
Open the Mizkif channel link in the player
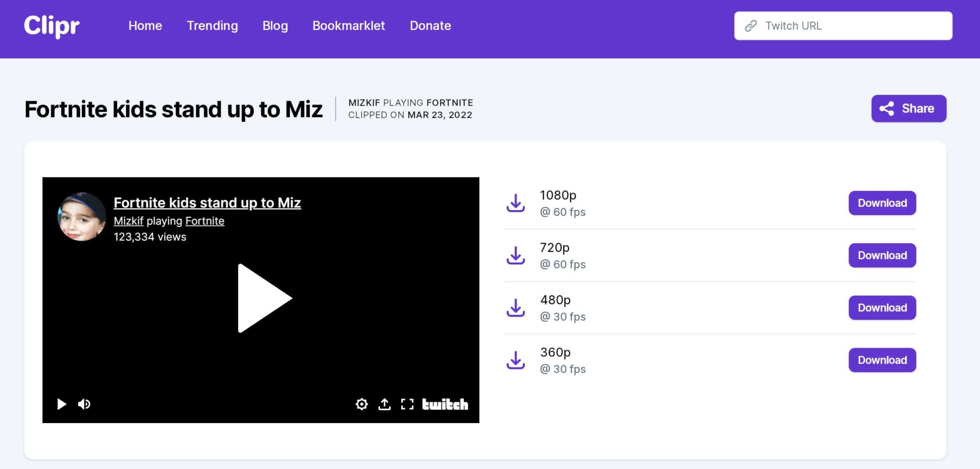[128, 221]
